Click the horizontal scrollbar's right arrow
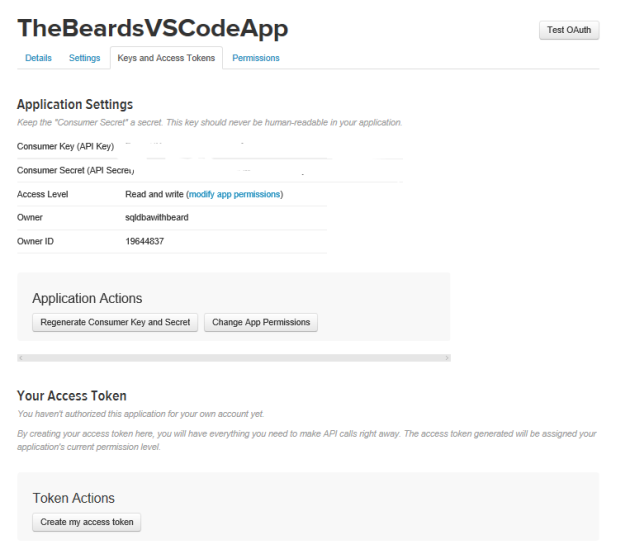The width and height of the screenshot is (630, 554). [447, 357]
